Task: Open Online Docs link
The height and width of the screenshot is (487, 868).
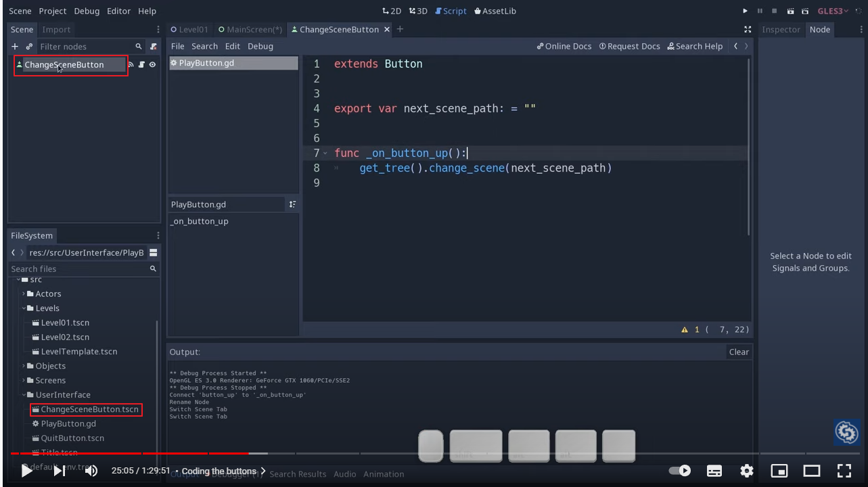Action: pos(564,47)
